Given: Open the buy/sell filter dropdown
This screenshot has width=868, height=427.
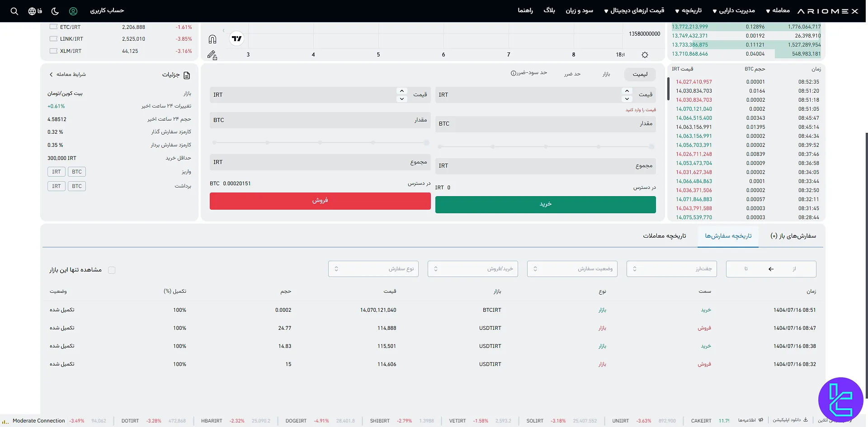Looking at the screenshot, I should (472, 269).
